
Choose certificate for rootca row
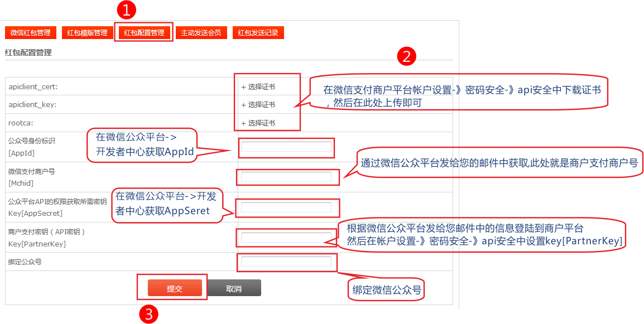(x=258, y=123)
